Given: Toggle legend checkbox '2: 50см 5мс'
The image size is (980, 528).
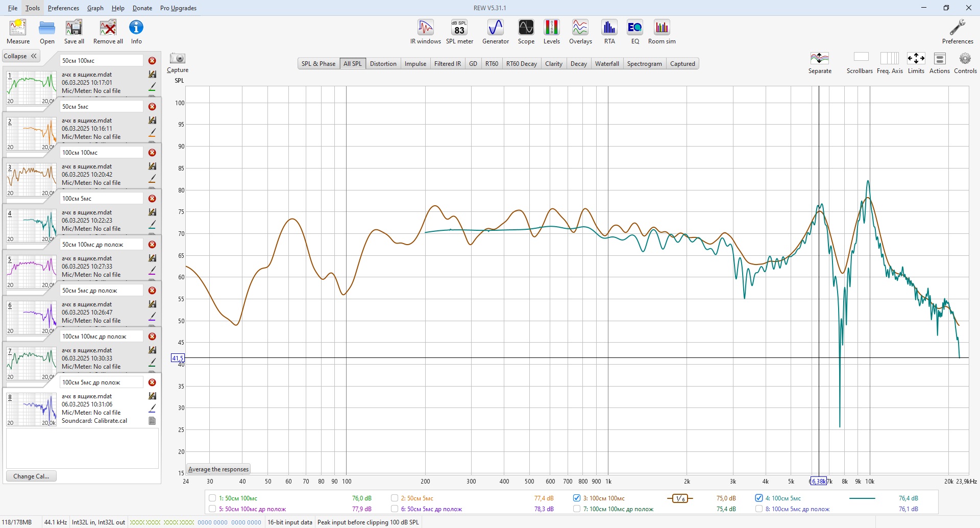Looking at the screenshot, I should pyautogui.click(x=395, y=498).
